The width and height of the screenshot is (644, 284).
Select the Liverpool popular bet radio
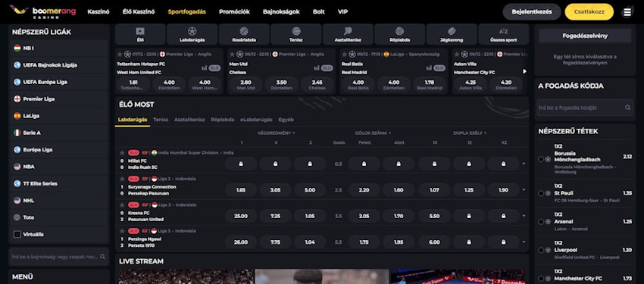(x=541, y=250)
